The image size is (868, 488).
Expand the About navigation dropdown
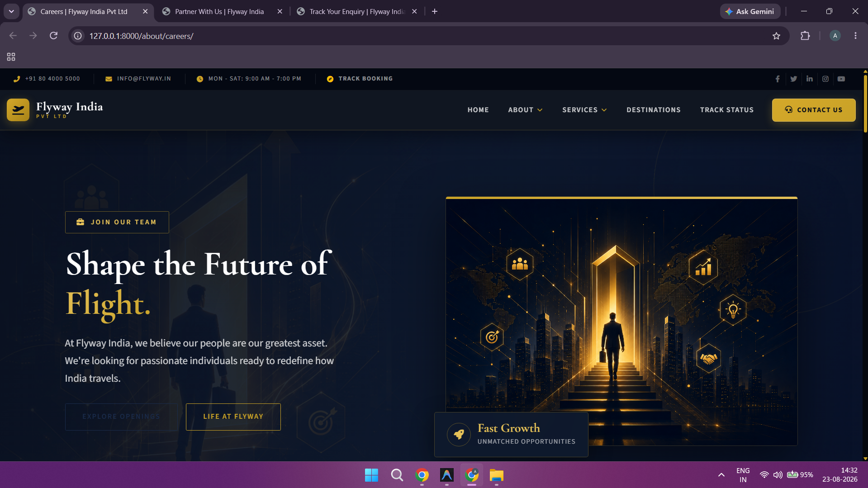point(525,110)
